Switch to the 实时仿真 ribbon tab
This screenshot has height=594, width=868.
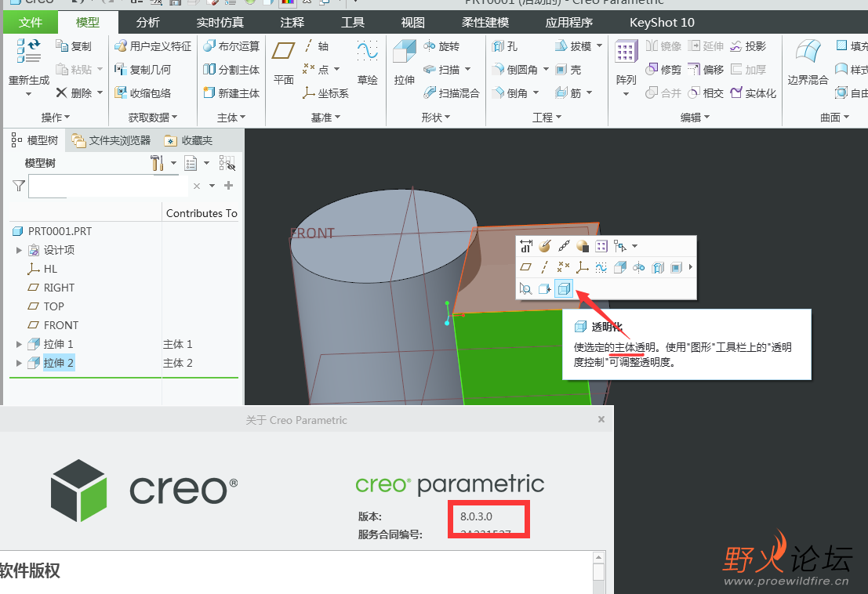click(220, 22)
